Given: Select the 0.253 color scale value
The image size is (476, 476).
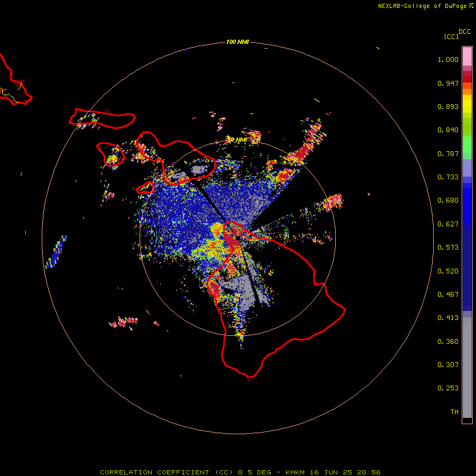Looking at the screenshot, I should coord(448,388).
